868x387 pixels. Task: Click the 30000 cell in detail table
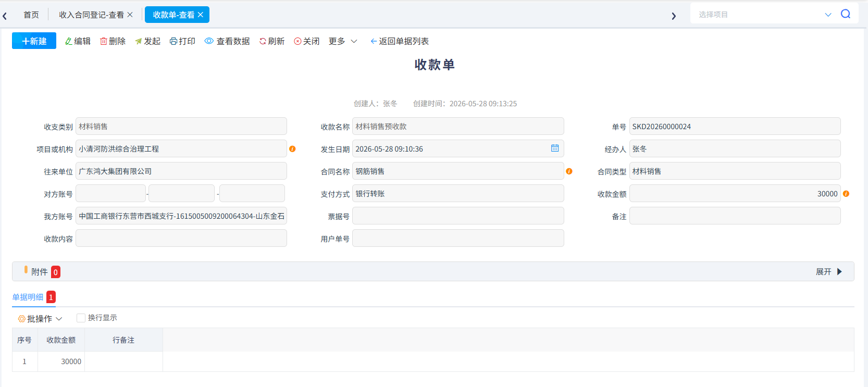click(x=61, y=361)
